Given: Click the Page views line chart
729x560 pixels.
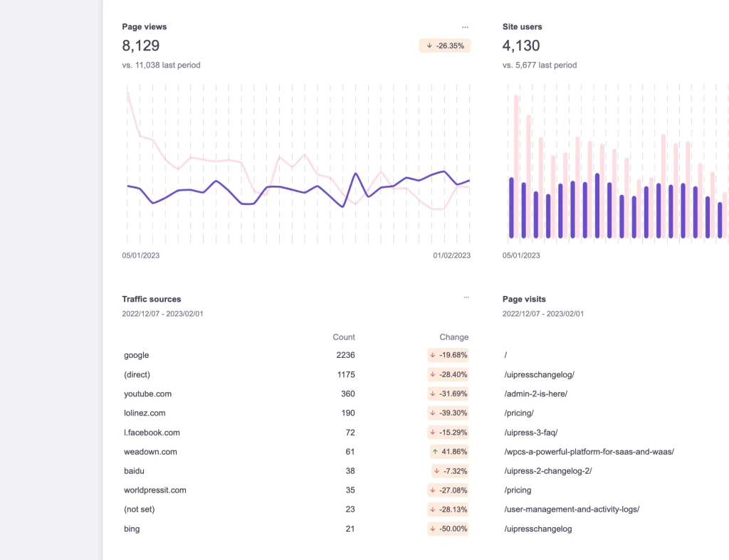Looking at the screenshot, I should point(298,164).
